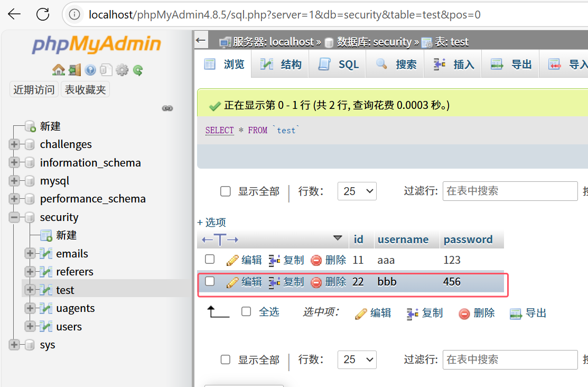Viewport: 588px width, 387px height.
Task: Enable the top 显示全部 checkbox
Action: pos(226,191)
